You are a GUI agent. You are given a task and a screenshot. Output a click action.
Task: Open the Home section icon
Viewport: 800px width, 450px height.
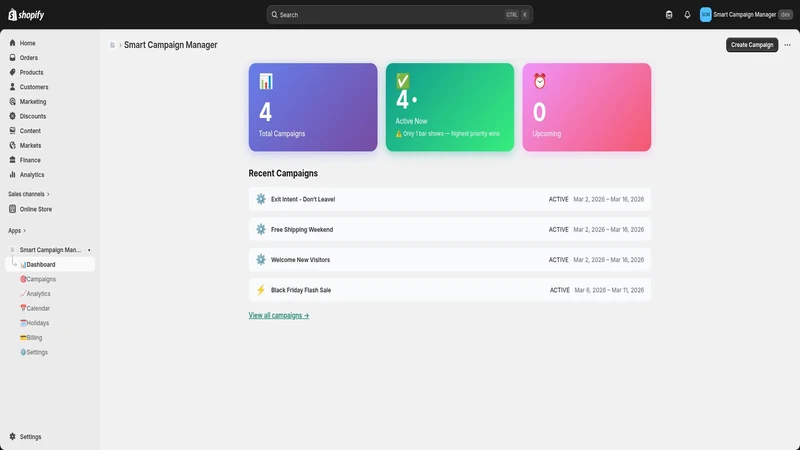coord(12,43)
